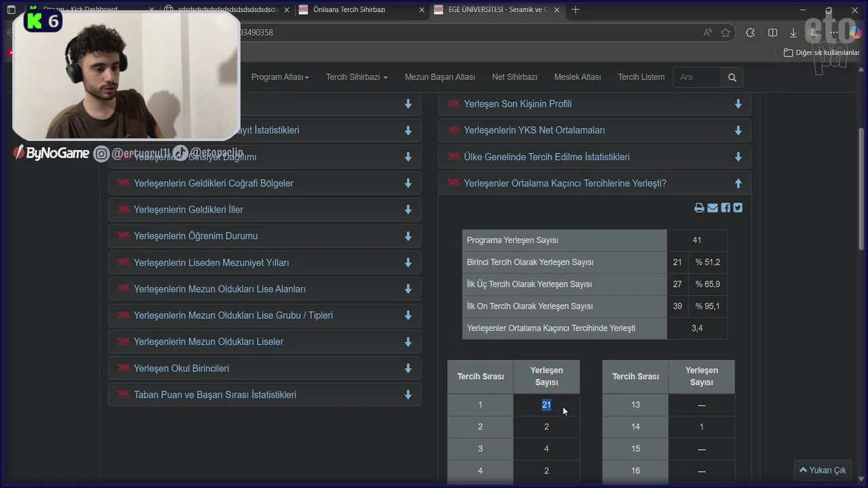This screenshot has height=488, width=868.
Task: Open the Copilot icon in browser toolbar
Action: click(x=855, y=33)
